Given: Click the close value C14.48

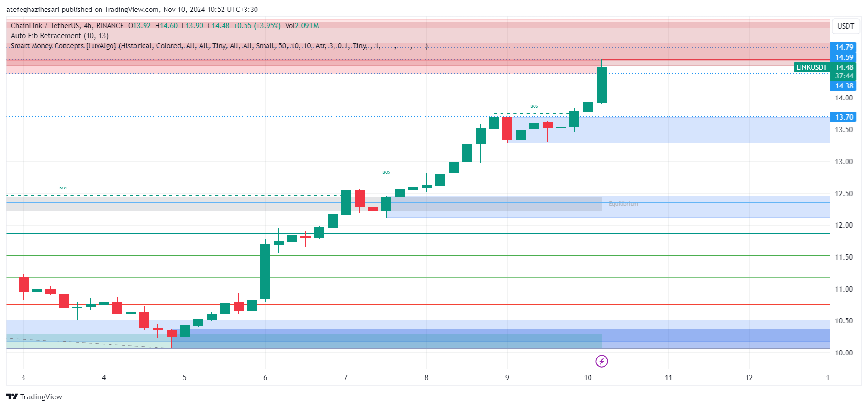Looking at the screenshot, I should point(218,26).
